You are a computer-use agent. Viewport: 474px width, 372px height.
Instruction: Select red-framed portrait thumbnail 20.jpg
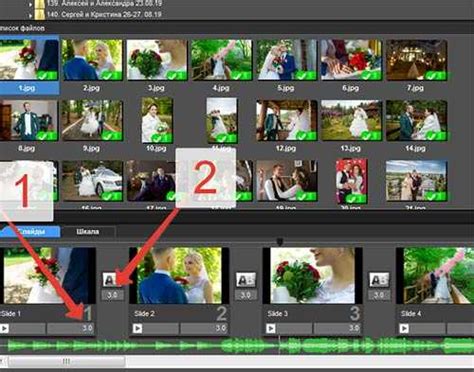coord(352,181)
